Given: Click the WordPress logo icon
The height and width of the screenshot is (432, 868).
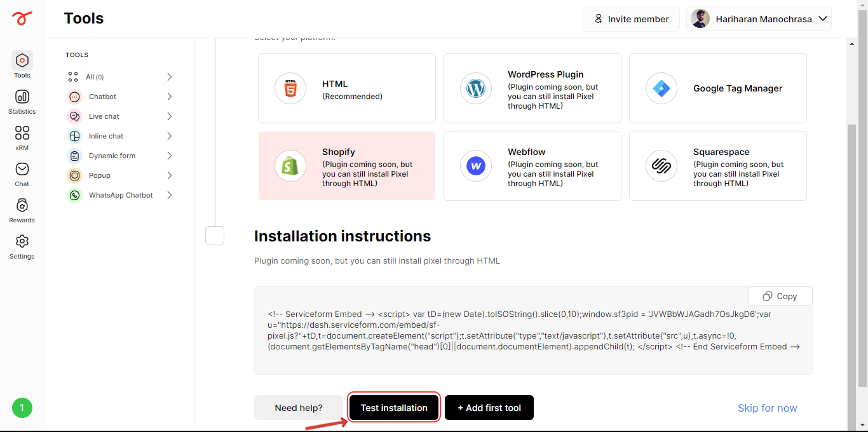Looking at the screenshot, I should [476, 88].
